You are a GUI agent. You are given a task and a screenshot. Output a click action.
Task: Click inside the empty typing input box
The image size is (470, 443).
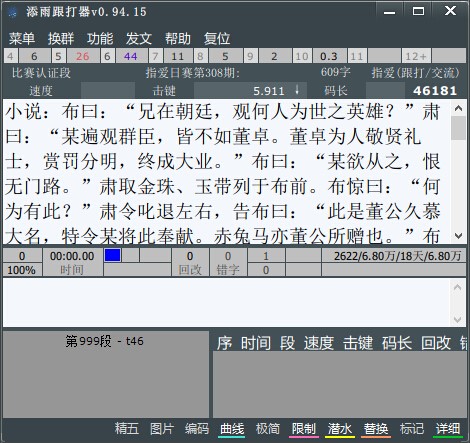(227, 303)
